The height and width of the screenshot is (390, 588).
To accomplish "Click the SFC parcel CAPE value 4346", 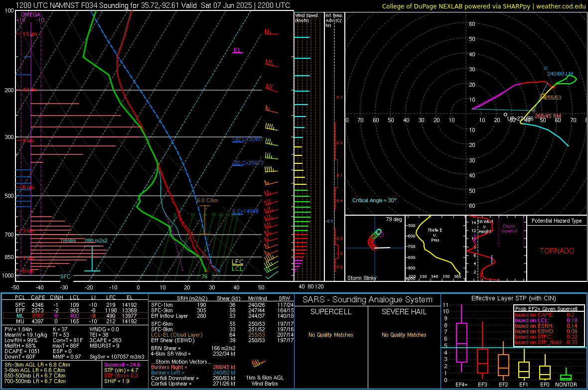I will (37, 305).
